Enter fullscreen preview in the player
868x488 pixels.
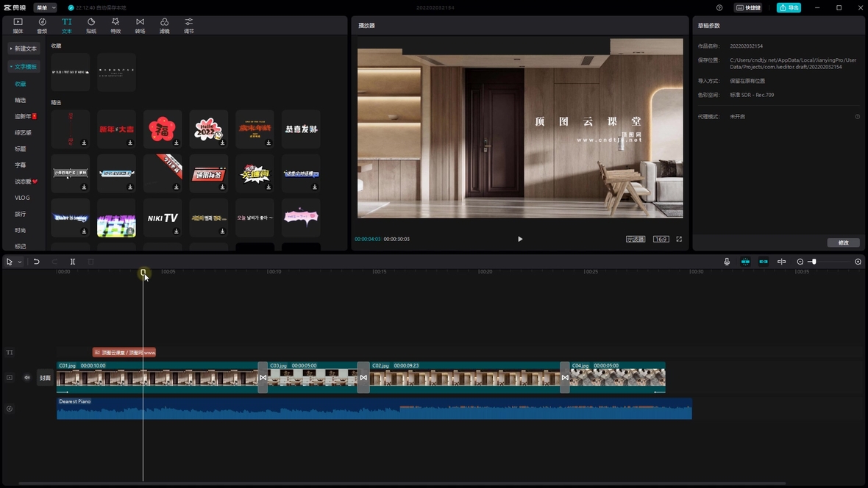(679, 239)
